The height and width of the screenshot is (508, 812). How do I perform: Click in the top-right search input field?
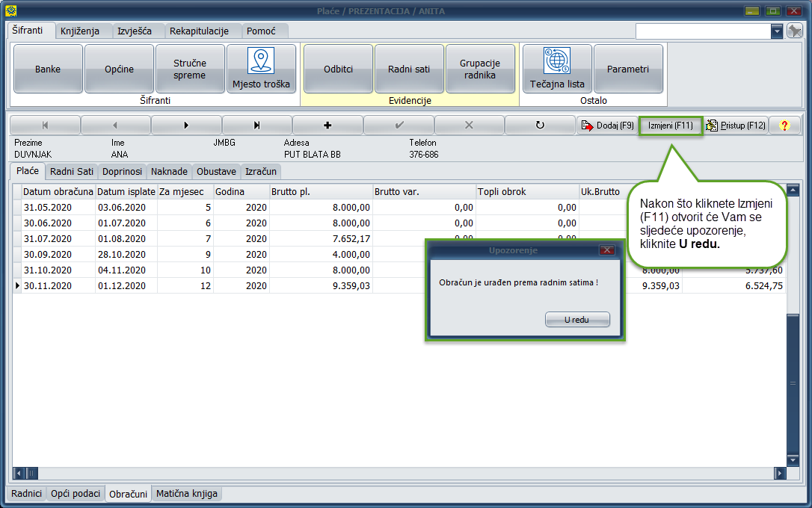pos(702,31)
